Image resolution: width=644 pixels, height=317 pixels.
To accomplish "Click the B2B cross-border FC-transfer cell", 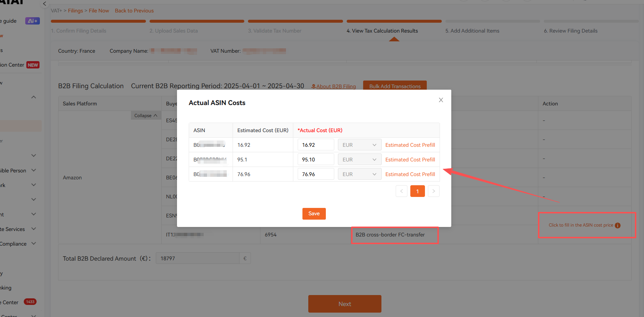I will click(x=390, y=235).
